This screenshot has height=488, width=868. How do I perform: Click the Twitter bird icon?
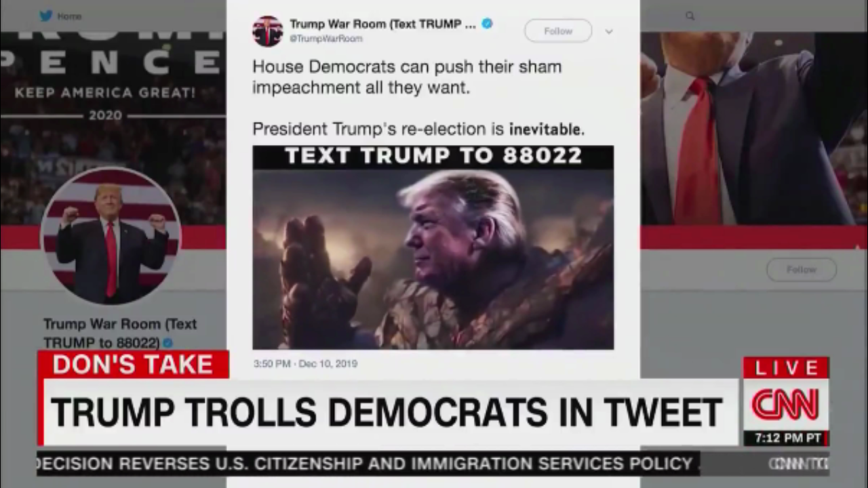pos(45,16)
